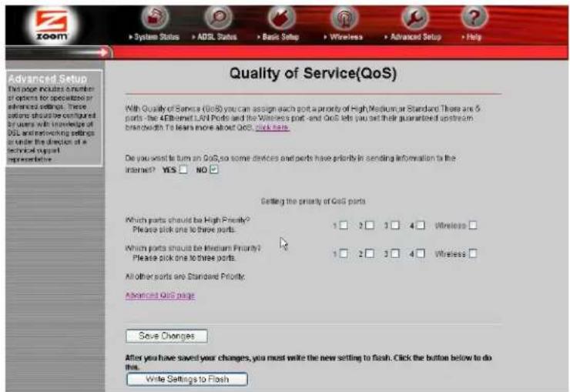Set port 3 as Medium Priority
The width and height of the screenshot is (570, 392).
tap(395, 253)
